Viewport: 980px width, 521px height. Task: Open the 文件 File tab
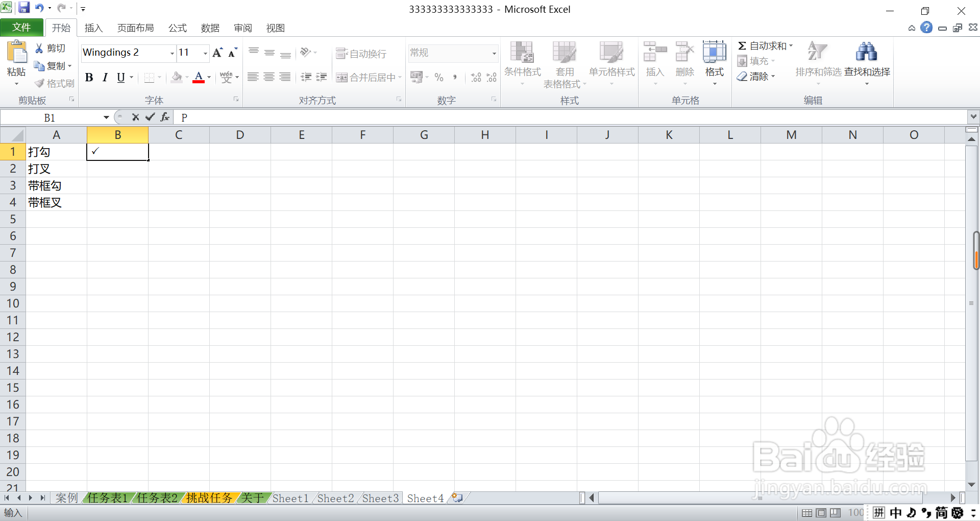point(21,28)
